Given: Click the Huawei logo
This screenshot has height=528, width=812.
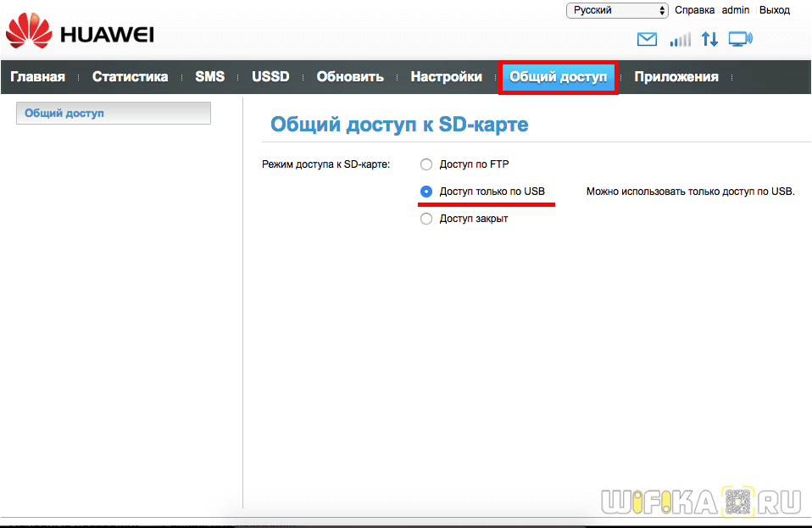Looking at the screenshot, I should (80, 34).
